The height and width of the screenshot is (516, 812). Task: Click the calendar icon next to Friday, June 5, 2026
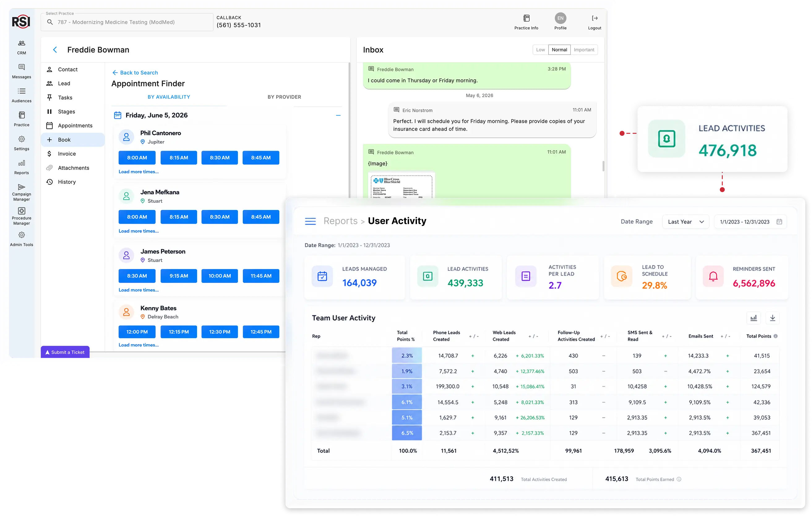(x=118, y=115)
